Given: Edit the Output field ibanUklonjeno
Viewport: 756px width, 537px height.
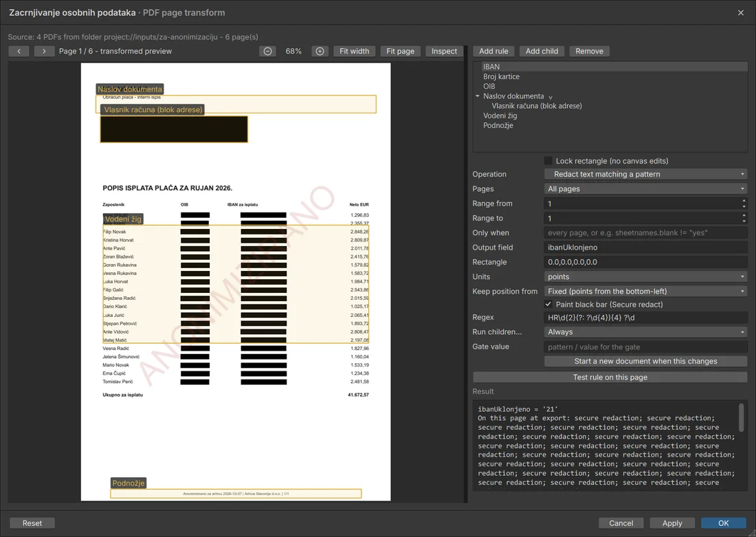Looking at the screenshot, I should click(x=645, y=248).
